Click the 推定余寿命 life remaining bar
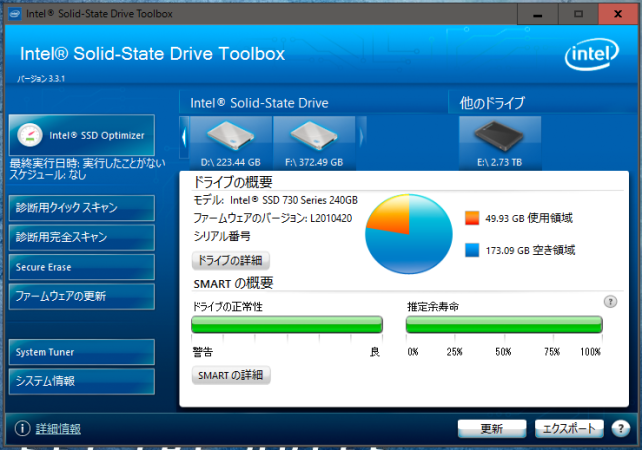This screenshot has height=450, width=642. coord(504,325)
